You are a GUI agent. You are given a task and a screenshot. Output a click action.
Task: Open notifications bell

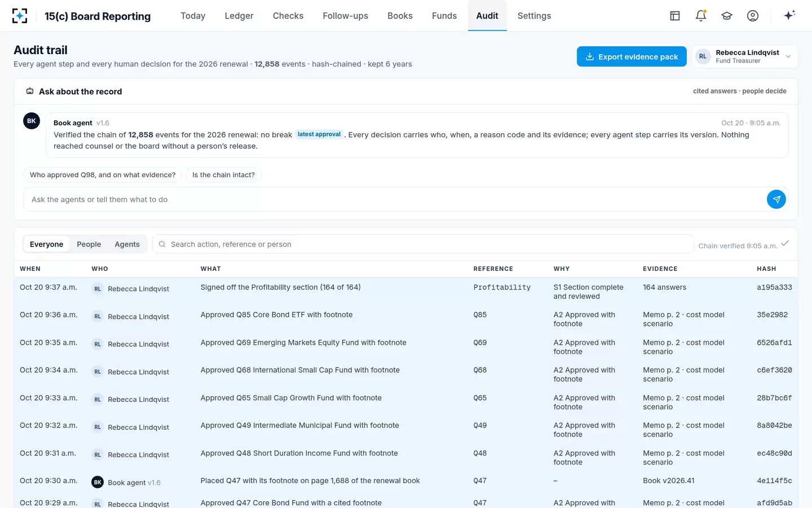[x=701, y=16]
